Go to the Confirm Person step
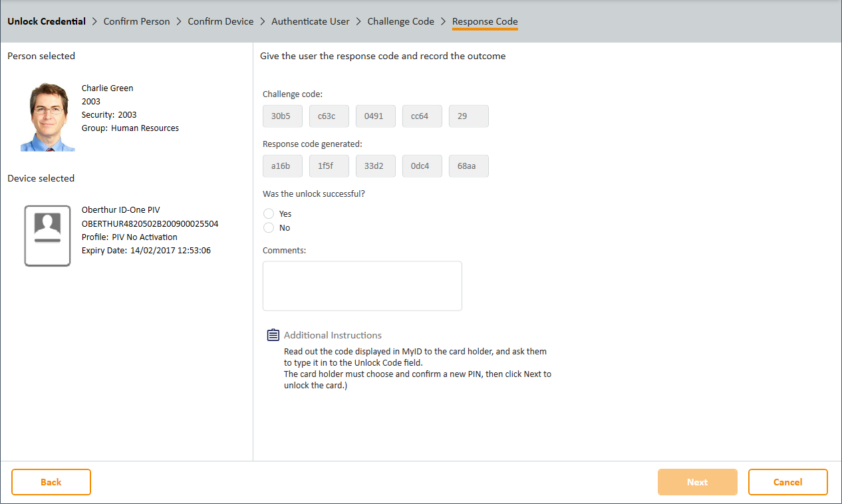This screenshot has height=504, width=842. 136,21
